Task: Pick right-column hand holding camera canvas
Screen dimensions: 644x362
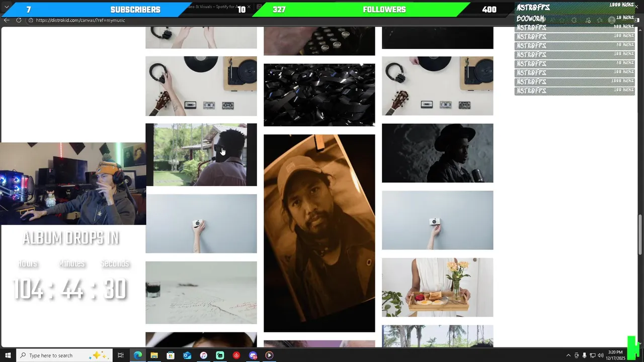Action: click(x=438, y=220)
